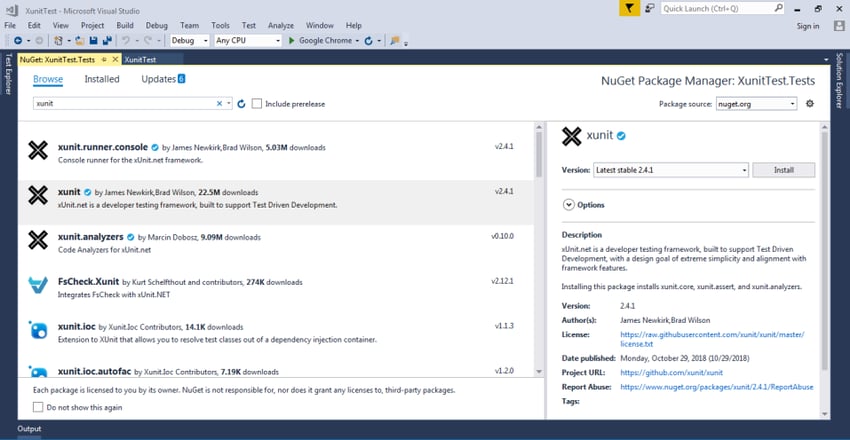Open the Build menu
The image size is (850, 440).
[x=125, y=25]
